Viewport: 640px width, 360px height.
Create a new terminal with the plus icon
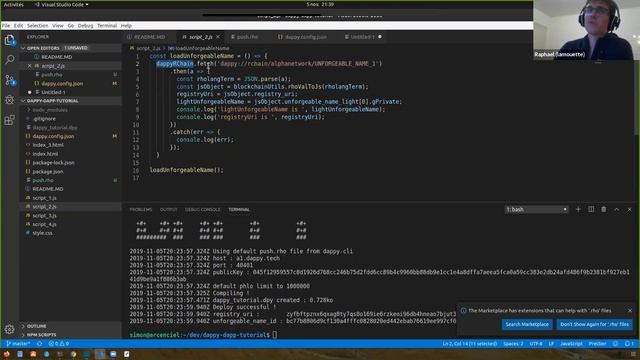[578, 209]
